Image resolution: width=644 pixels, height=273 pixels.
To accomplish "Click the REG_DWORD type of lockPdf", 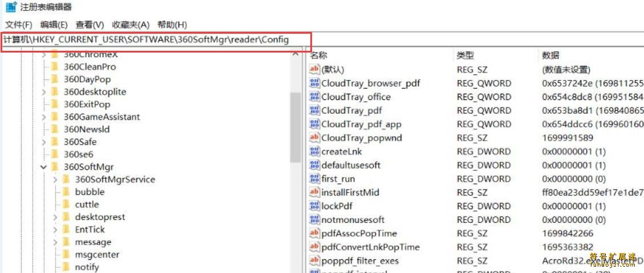I will pyautogui.click(x=484, y=206).
